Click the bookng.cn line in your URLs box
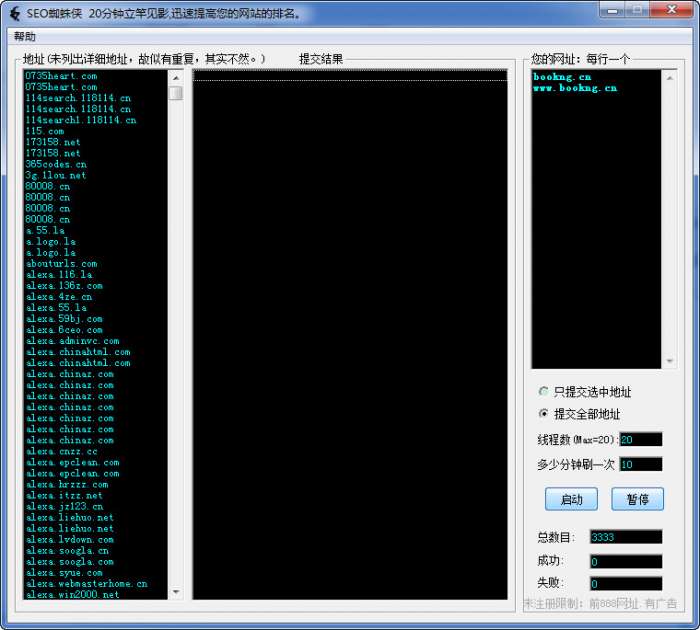The height and width of the screenshot is (630, 700). (562, 77)
